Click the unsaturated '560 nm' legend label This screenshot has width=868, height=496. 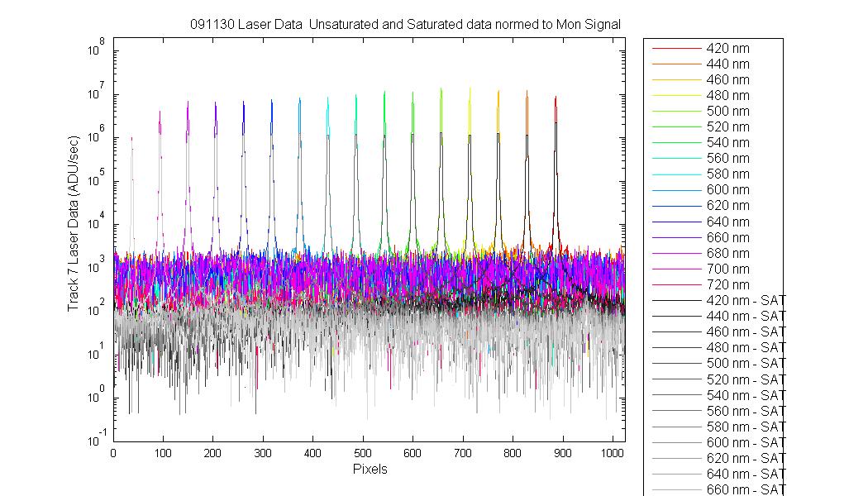[727, 159]
